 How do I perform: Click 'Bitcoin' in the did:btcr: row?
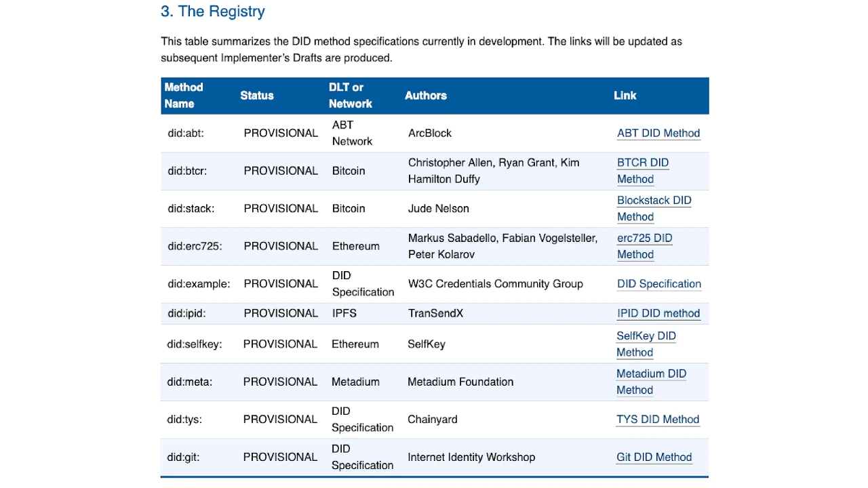coord(349,171)
